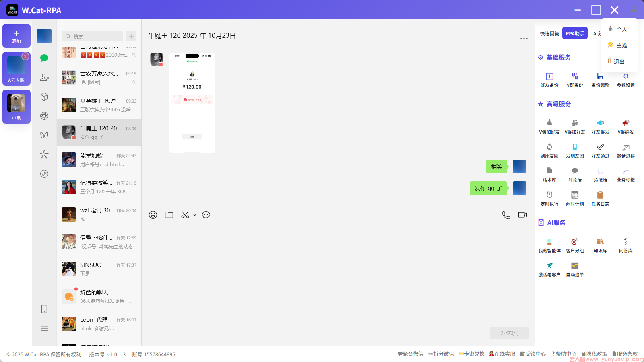Open 好友群发 broadcast tool

tap(600, 126)
